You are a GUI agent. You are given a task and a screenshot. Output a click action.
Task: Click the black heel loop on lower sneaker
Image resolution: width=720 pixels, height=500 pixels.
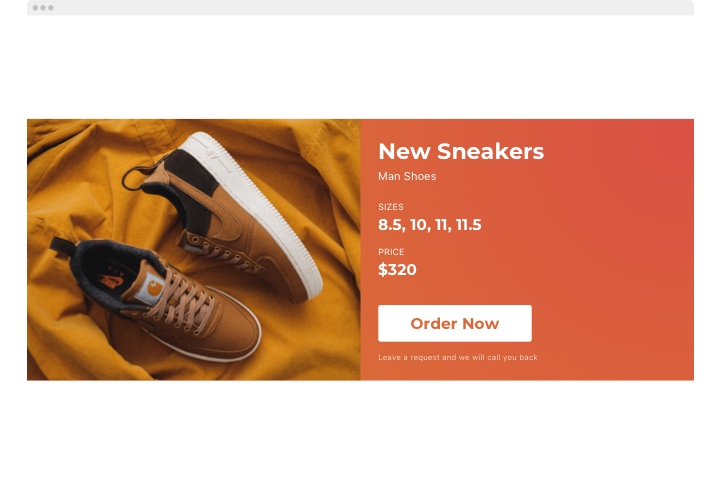[x=60, y=244]
